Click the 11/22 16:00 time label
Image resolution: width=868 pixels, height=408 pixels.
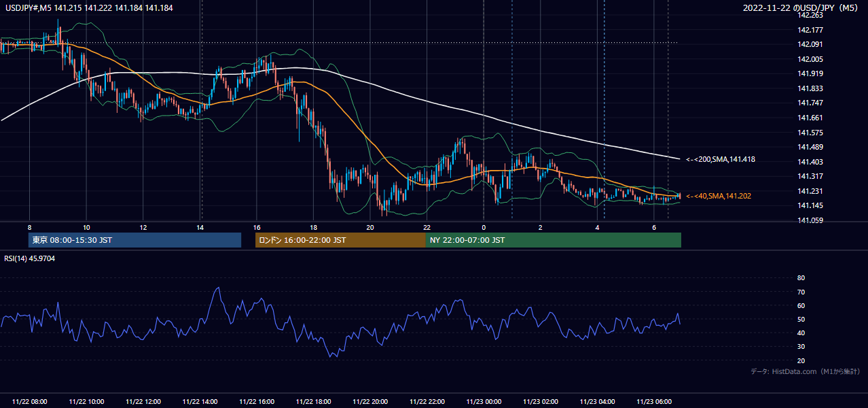(257, 402)
